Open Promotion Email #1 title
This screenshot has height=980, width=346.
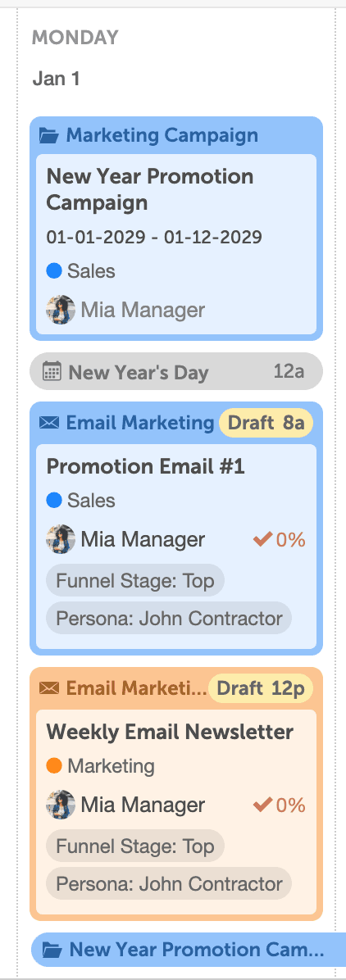click(x=146, y=466)
